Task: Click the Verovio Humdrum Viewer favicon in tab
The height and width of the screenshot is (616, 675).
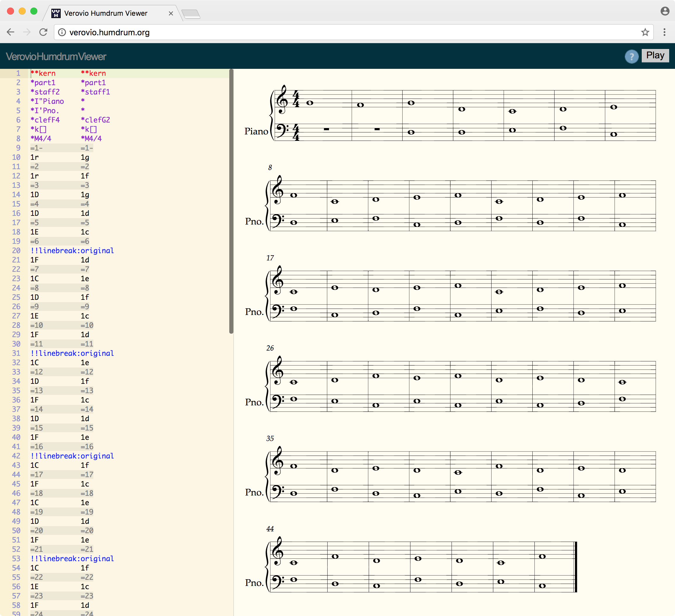Action: point(56,13)
